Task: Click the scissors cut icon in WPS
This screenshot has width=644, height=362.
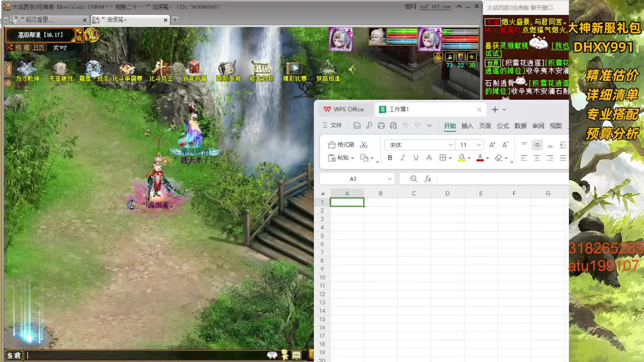Action: [x=363, y=145]
